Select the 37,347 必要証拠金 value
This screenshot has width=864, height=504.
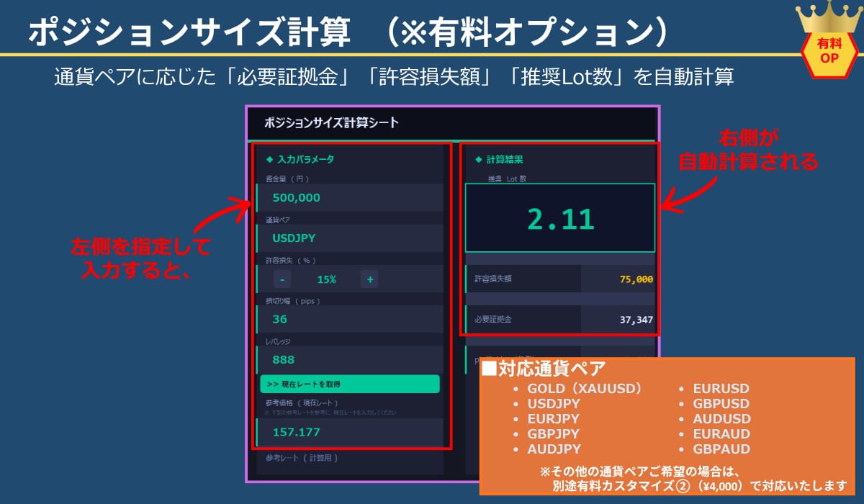coord(636,319)
